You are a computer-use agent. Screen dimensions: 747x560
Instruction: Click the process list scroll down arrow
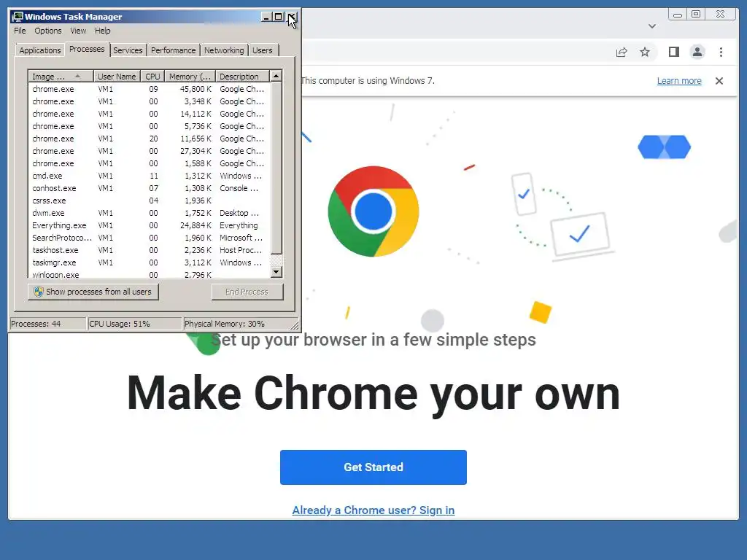tap(276, 272)
